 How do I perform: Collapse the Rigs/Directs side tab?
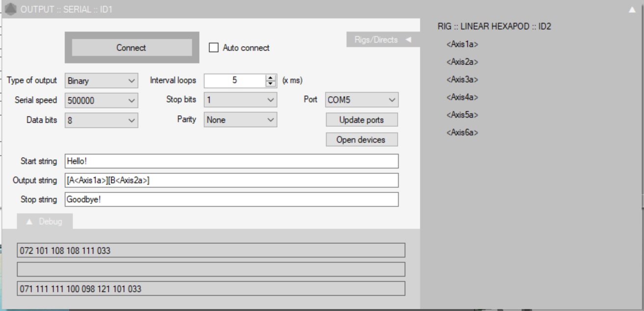(383, 40)
